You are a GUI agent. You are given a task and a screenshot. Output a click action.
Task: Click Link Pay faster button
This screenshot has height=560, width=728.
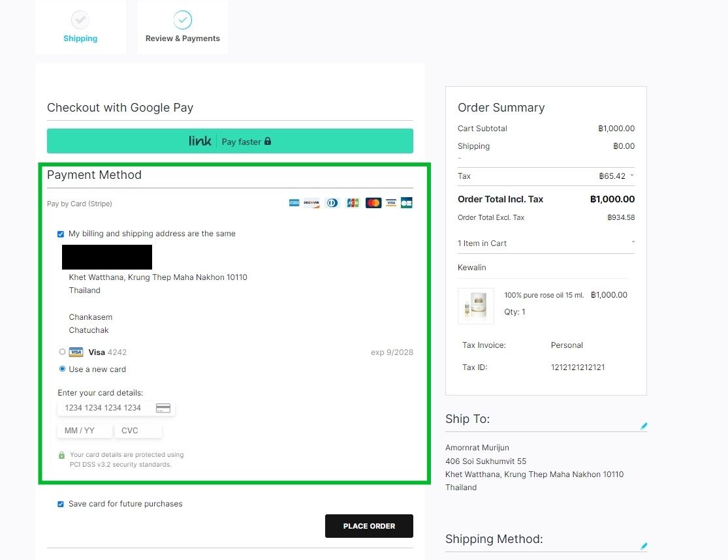230,141
